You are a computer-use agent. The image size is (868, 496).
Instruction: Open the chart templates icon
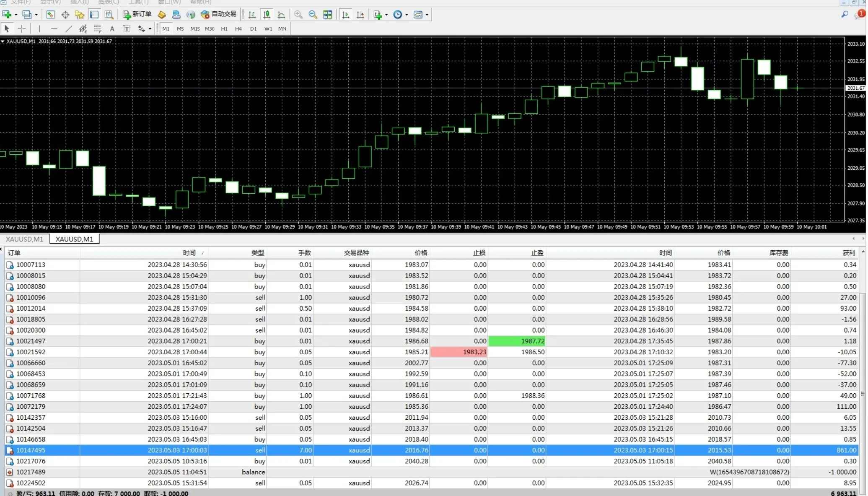click(418, 15)
